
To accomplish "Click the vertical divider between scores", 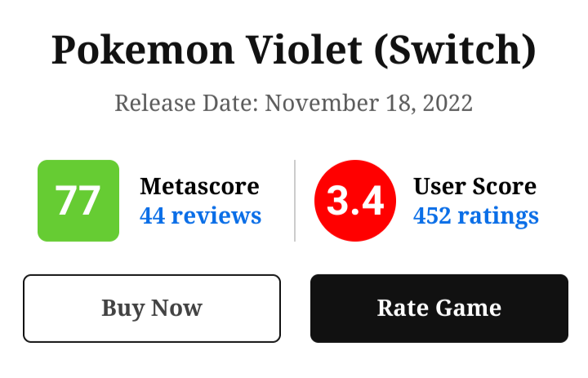I will 295,201.
